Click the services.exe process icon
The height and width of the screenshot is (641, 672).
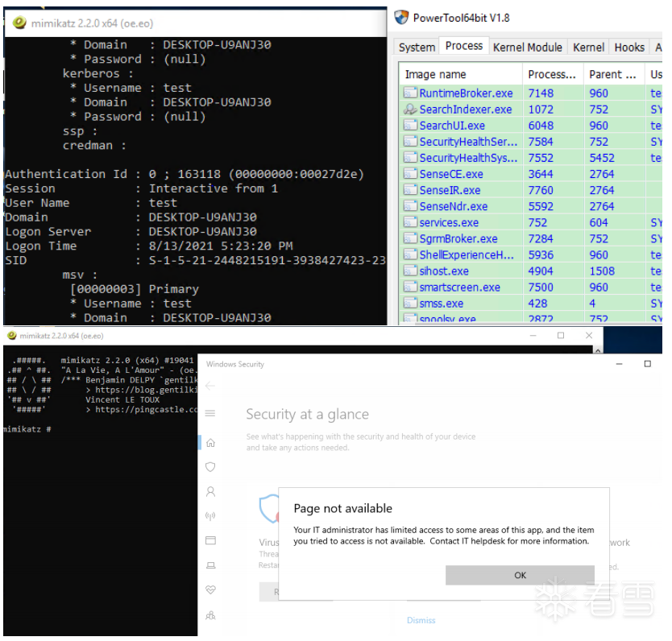410,222
